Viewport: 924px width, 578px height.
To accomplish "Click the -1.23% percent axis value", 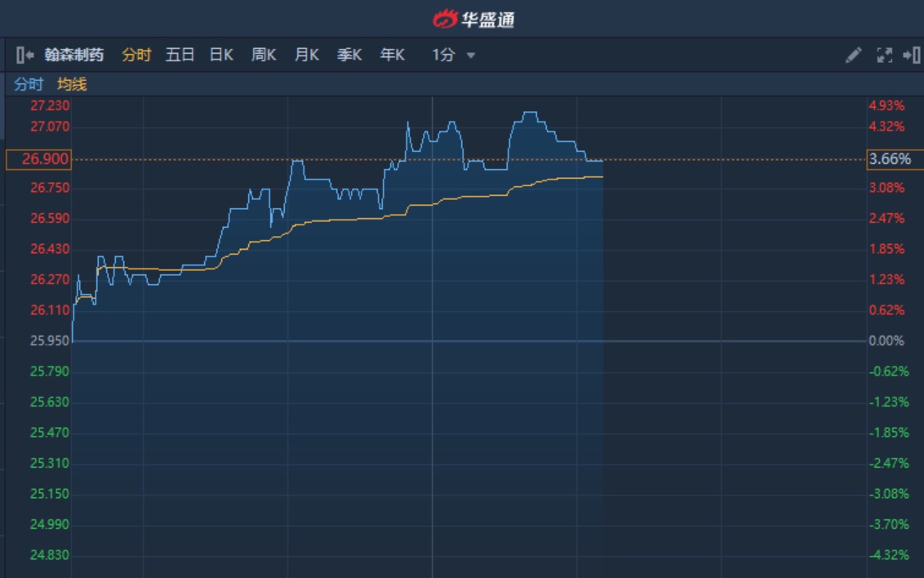I will click(889, 402).
